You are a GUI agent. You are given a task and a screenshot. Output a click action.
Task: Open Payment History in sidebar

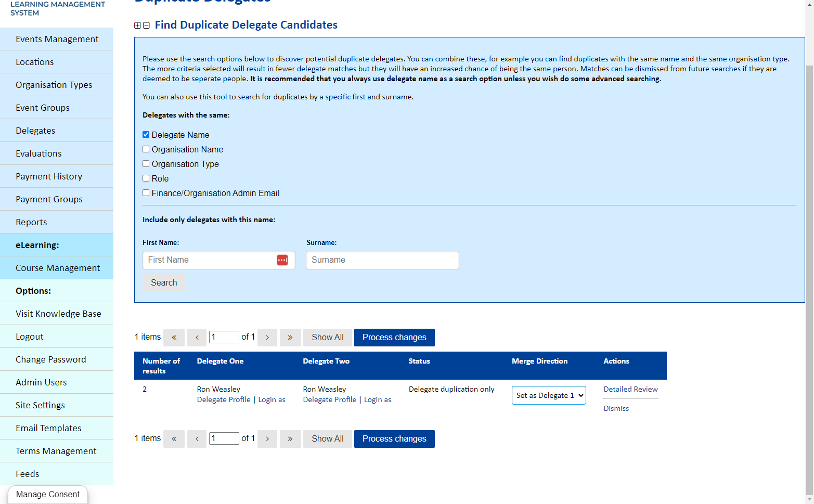pos(57,176)
